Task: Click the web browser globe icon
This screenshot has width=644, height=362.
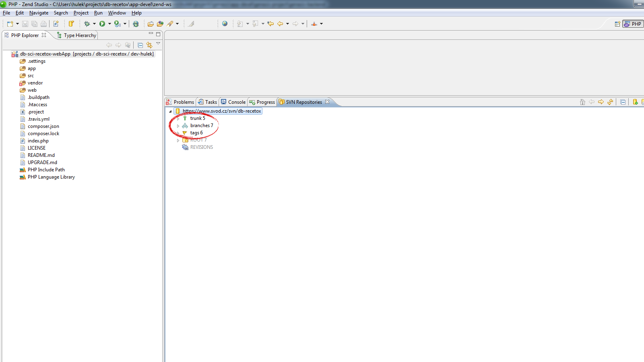Action: tap(225, 24)
